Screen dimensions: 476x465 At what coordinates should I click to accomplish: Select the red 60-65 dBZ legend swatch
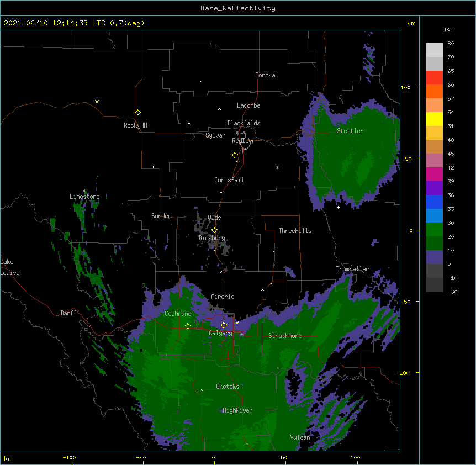(x=434, y=77)
